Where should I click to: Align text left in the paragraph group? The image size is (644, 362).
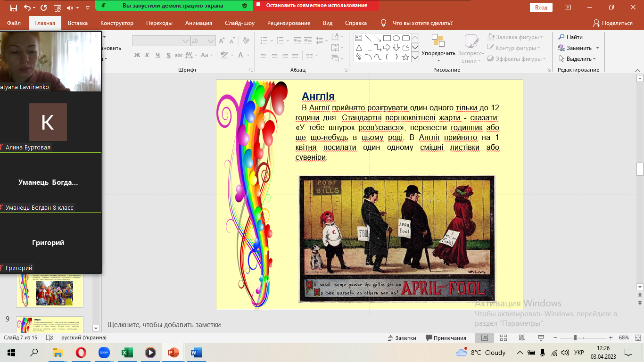tap(264, 55)
